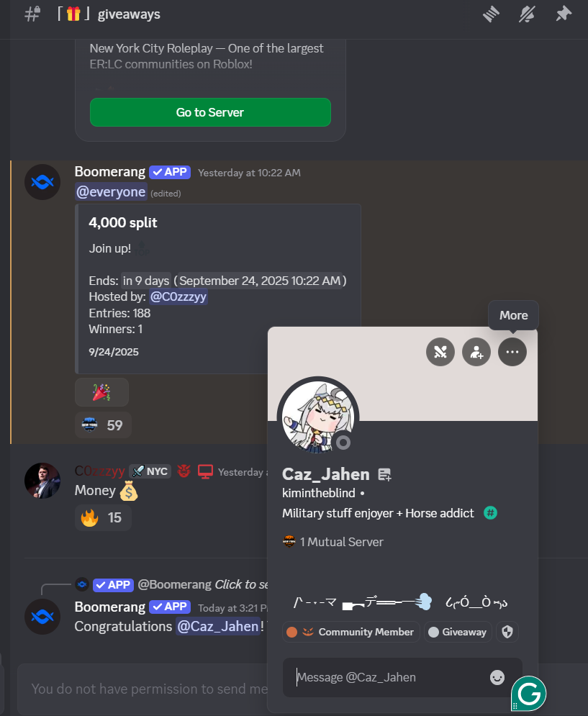Toggle the party popper giveaway reaction

[102, 392]
